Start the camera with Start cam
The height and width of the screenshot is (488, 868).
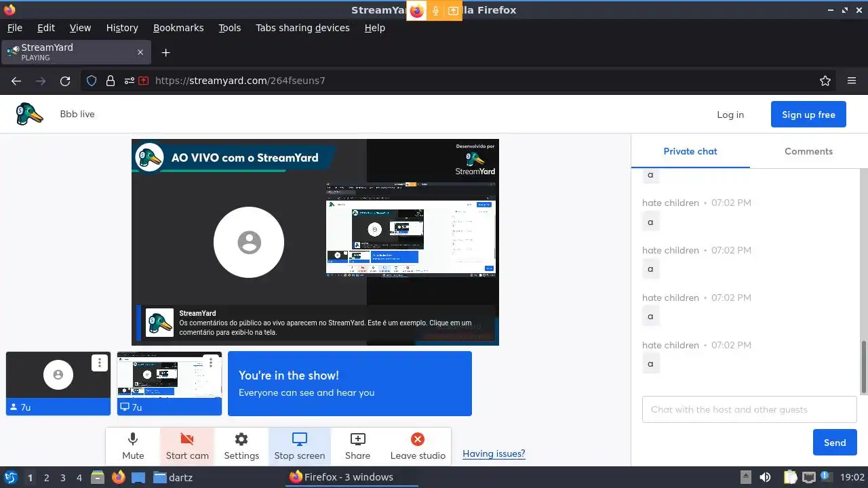tap(187, 447)
